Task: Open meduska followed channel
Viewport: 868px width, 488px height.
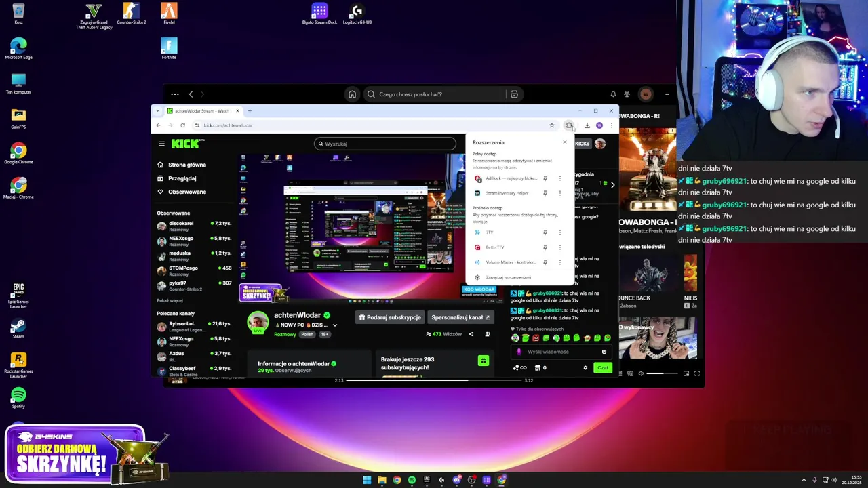Action: pyautogui.click(x=194, y=256)
